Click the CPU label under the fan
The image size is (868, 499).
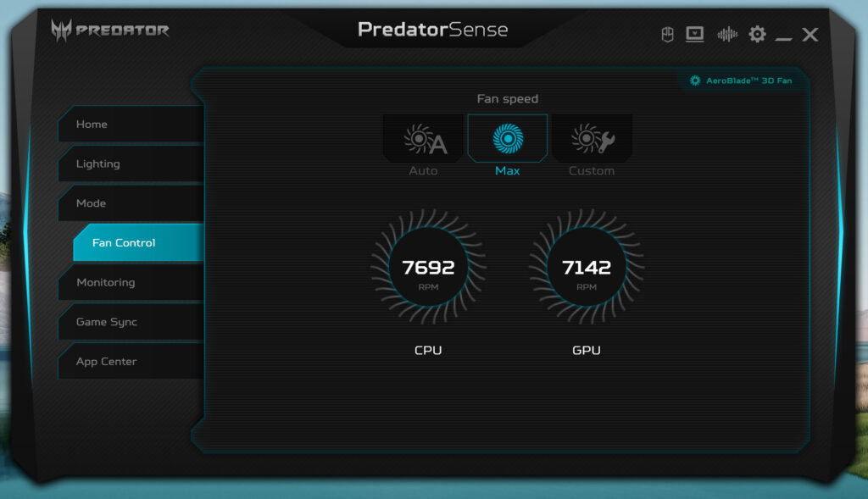pos(428,350)
